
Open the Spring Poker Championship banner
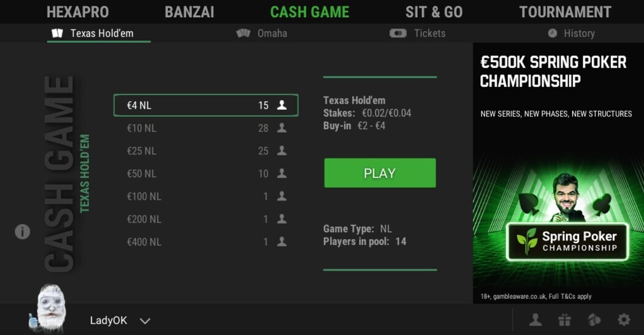[558, 173]
